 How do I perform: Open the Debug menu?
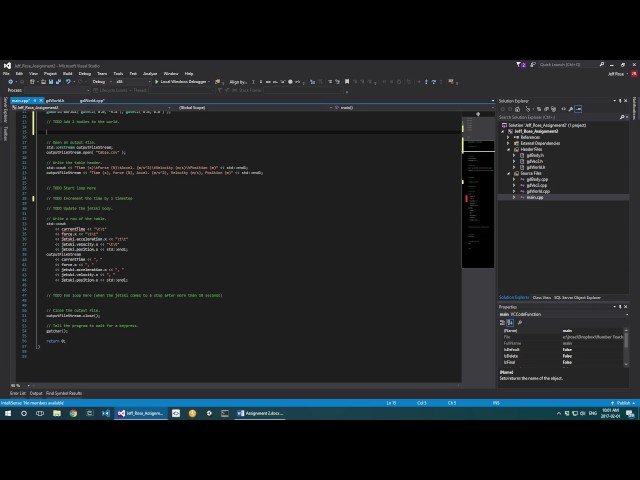[x=84, y=73]
